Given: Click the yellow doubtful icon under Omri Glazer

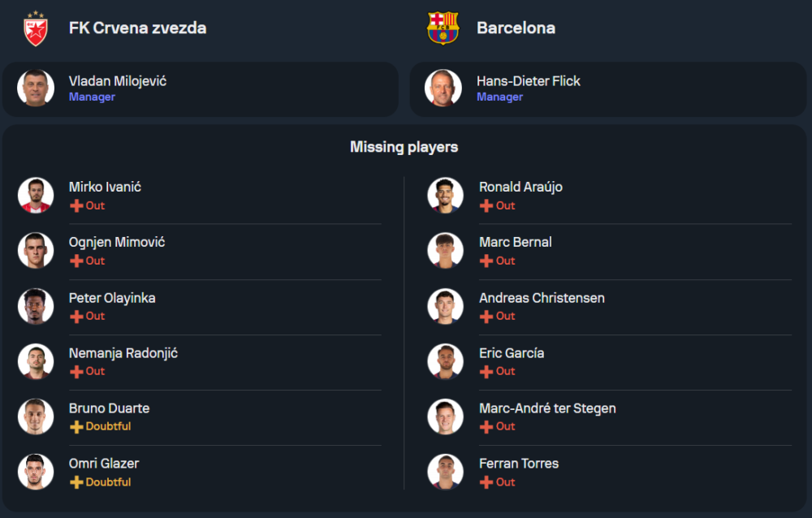Looking at the screenshot, I should click(76, 482).
